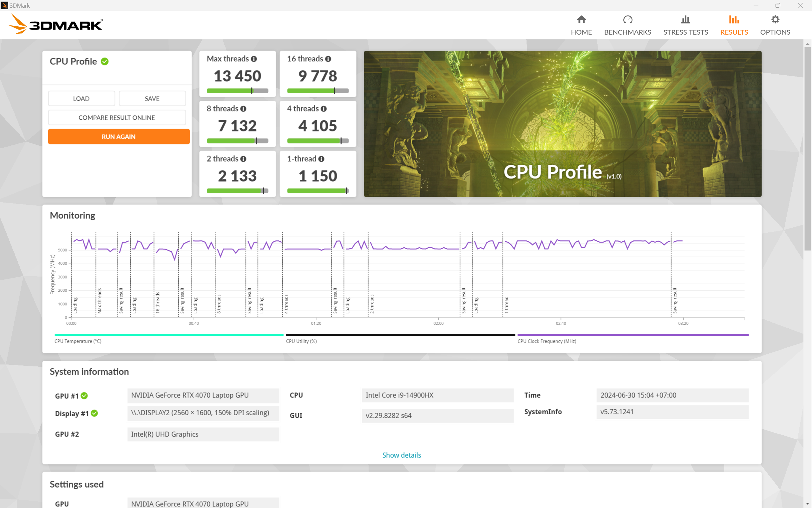Screen dimensions: 812x508
Task: Click the SystemInfo version v5.73.1241
Action: coord(672,412)
